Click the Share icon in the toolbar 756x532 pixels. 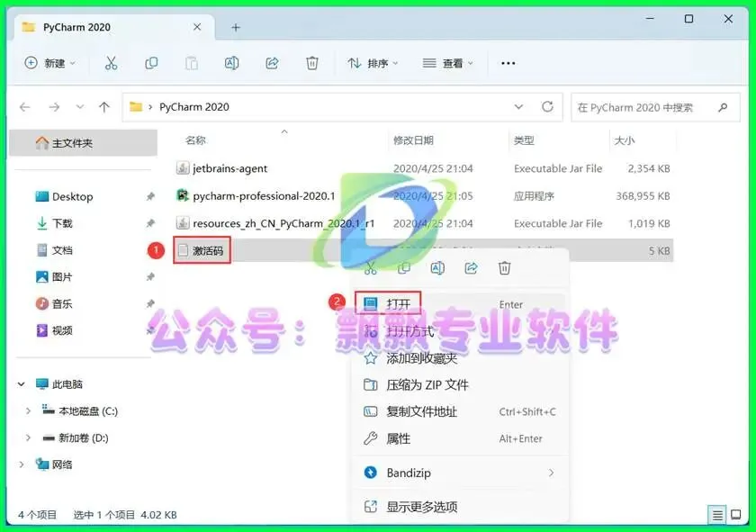pos(272,63)
